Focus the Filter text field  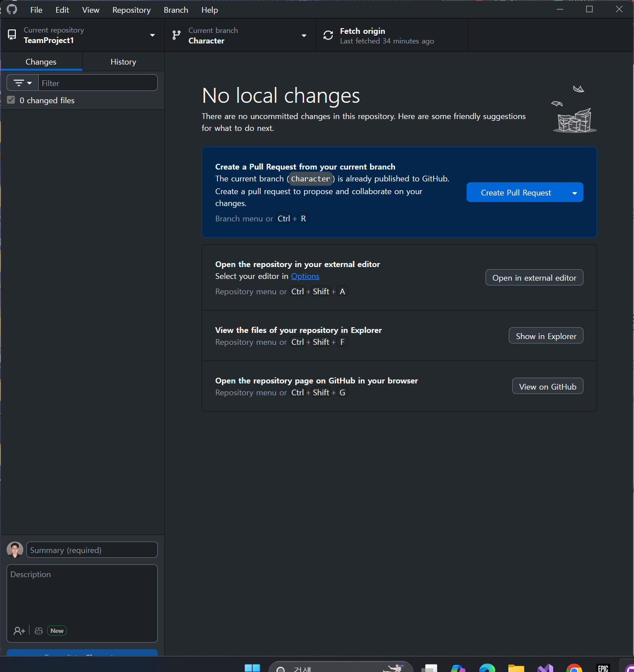point(98,83)
